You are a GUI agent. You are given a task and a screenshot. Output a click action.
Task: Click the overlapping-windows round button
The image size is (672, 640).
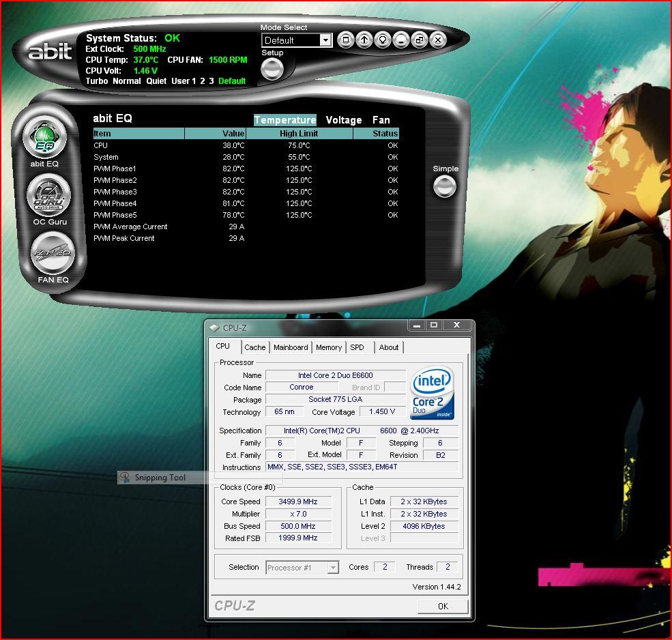(x=419, y=40)
